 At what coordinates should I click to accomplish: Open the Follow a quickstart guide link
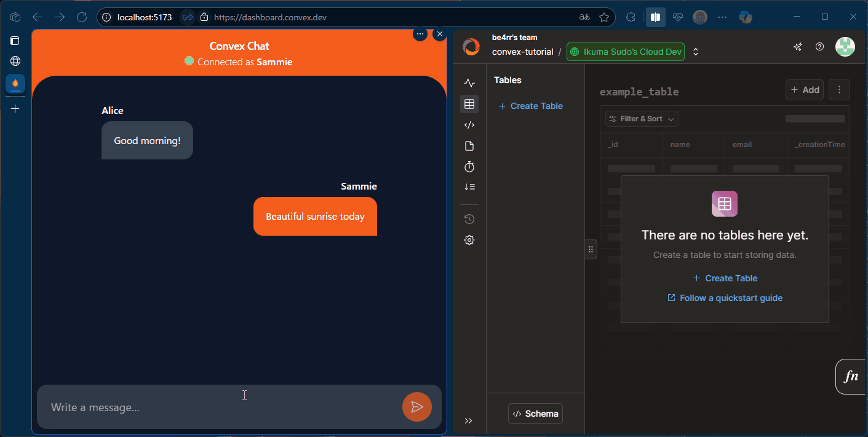tap(725, 298)
